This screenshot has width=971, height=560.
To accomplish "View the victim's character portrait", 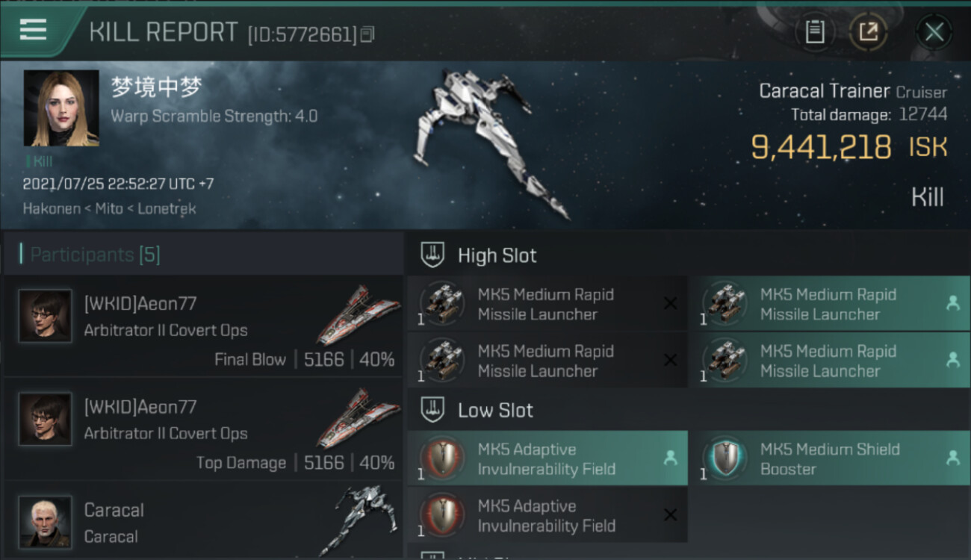I will coord(61,108).
